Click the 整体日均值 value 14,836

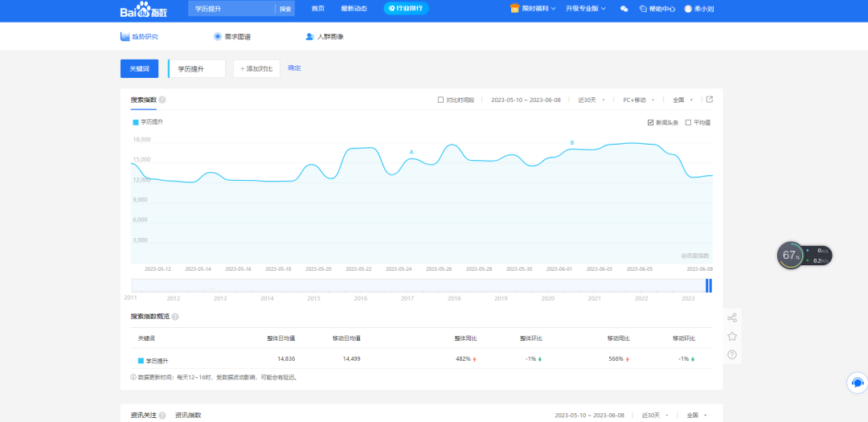click(x=286, y=358)
